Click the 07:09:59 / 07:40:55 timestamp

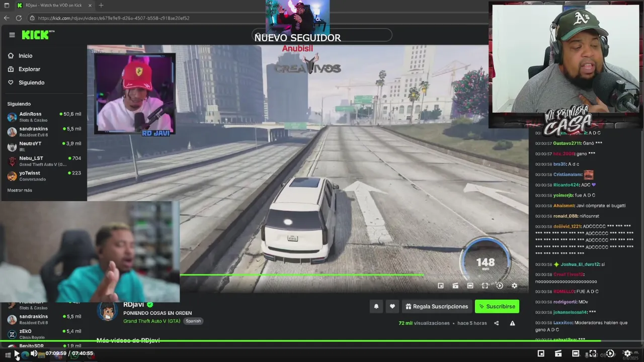[x=69, y=353]
